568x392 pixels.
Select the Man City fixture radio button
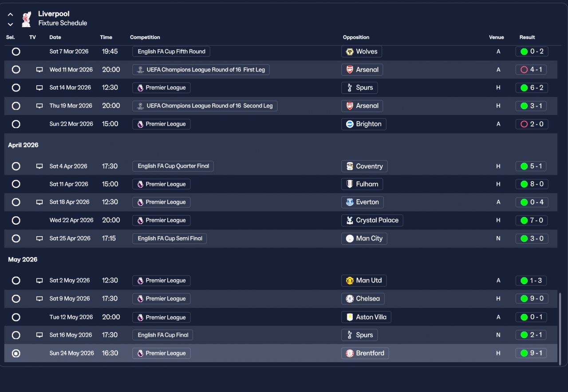(x=16, y=239)
